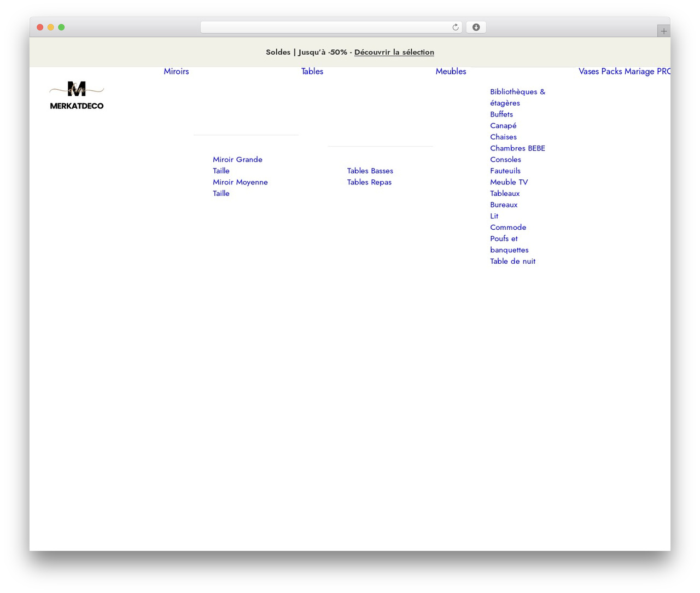Open the Bureaux category

[x=504, y=205]
